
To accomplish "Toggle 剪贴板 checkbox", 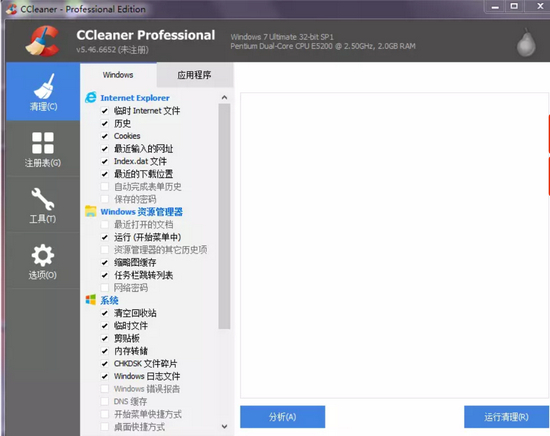I will (x=105, y=338).
